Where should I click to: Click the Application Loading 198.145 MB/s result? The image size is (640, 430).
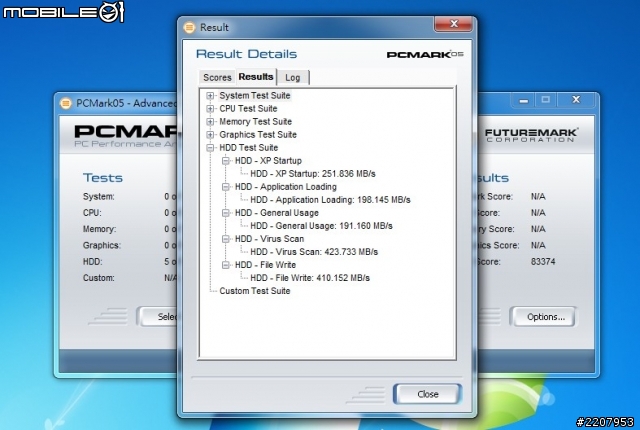(330, 200)
